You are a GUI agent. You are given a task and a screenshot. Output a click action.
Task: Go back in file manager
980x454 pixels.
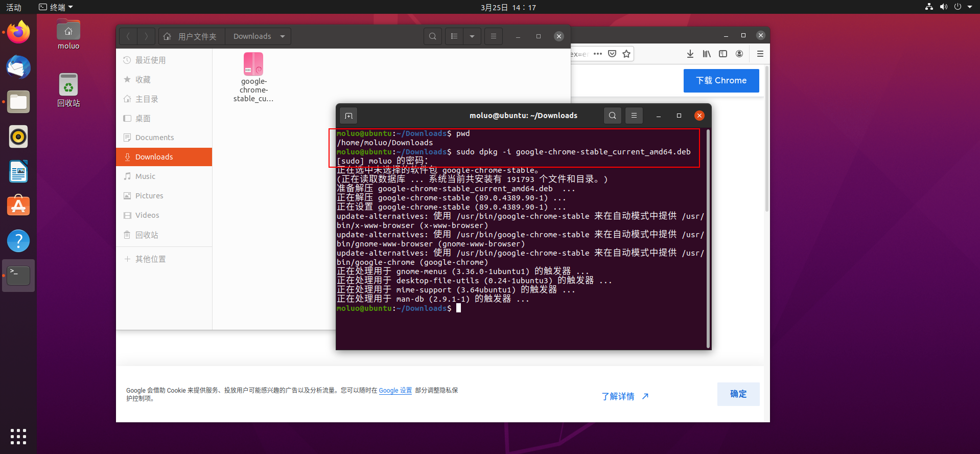[x=128, y=36]
